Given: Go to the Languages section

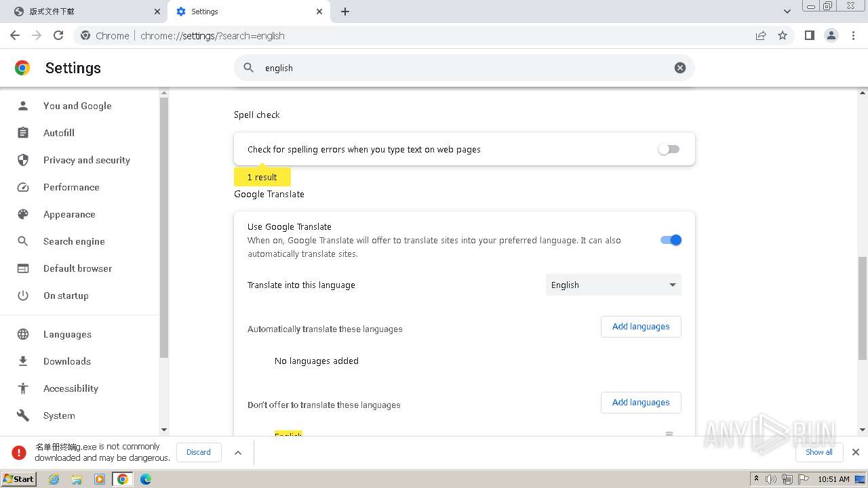Looking at the screenshot, I should 67,334.
